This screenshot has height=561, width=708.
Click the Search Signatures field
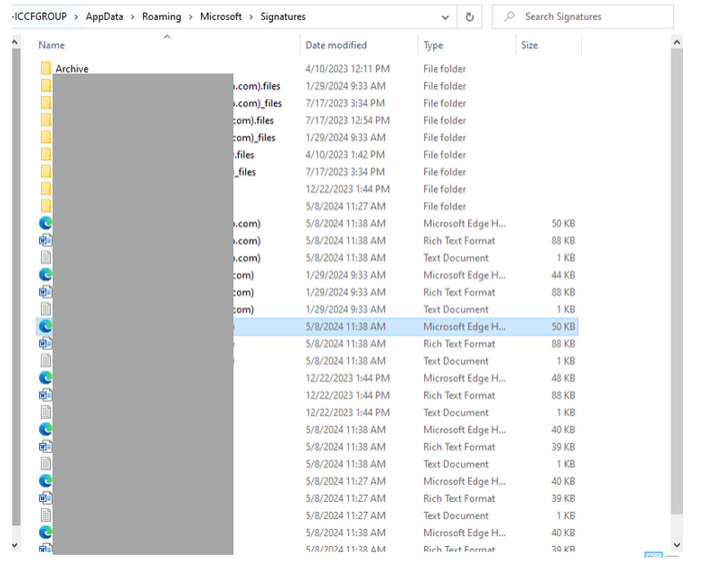[x=582, y=17]
